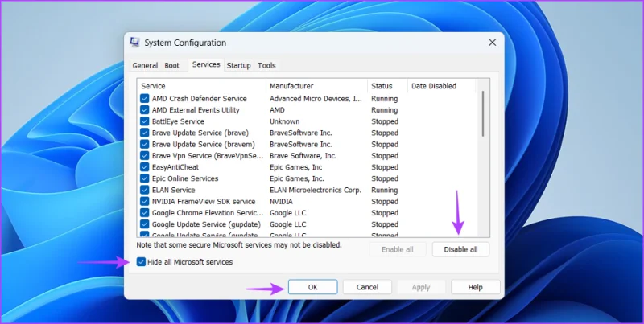
Task: Sort by Date Disabled column header
Action: (x=441, y=86)
